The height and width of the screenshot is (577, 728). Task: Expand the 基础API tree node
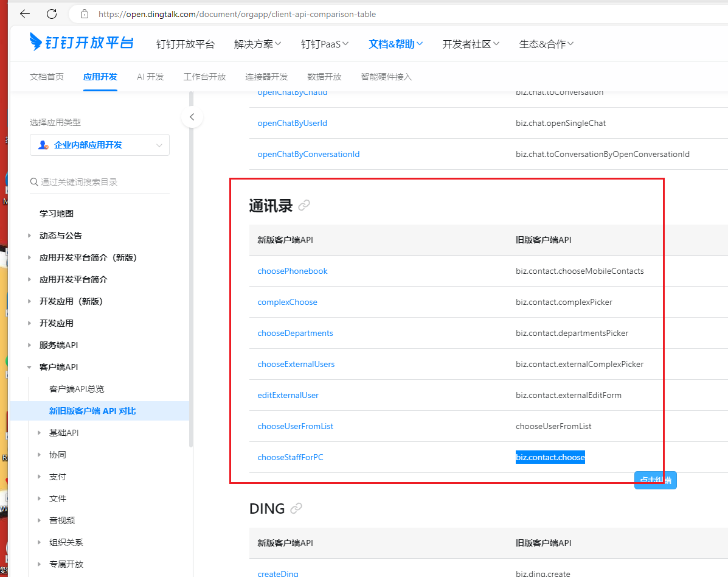click(39, 433)
